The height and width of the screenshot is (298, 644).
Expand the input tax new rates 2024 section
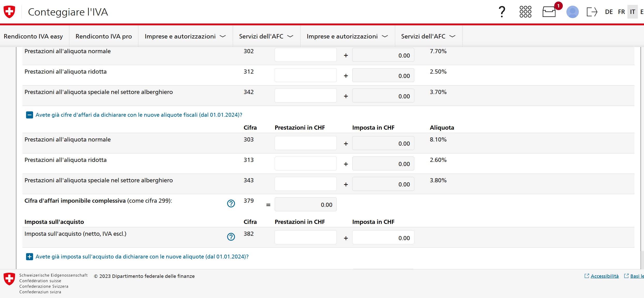29,257
